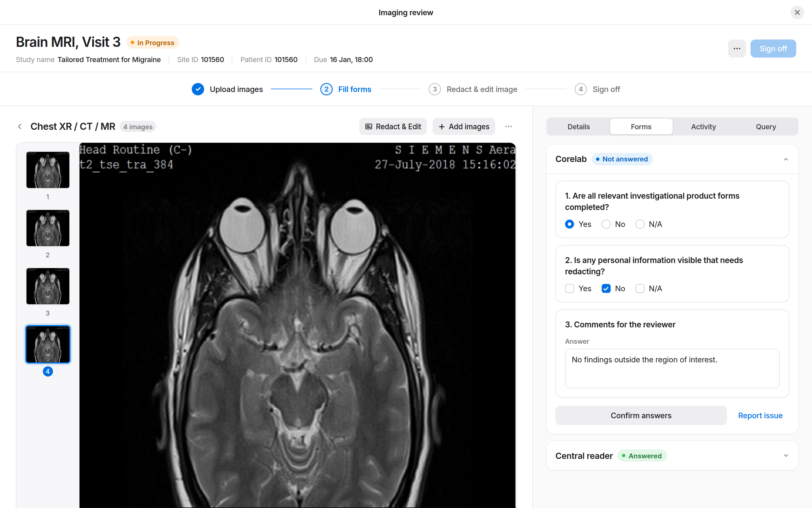Select image thumbnail 4

[48, 344]
